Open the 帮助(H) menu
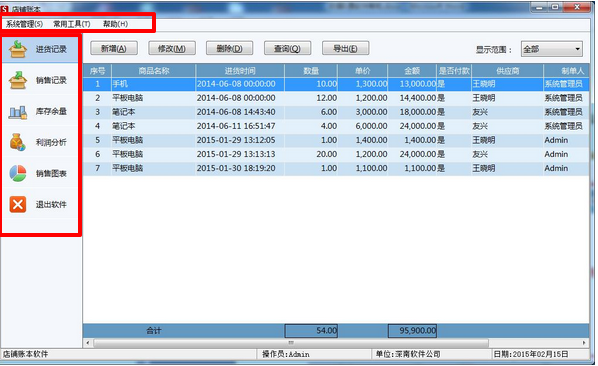This screenshot has width=598, height=366. (x=115, y=24)
